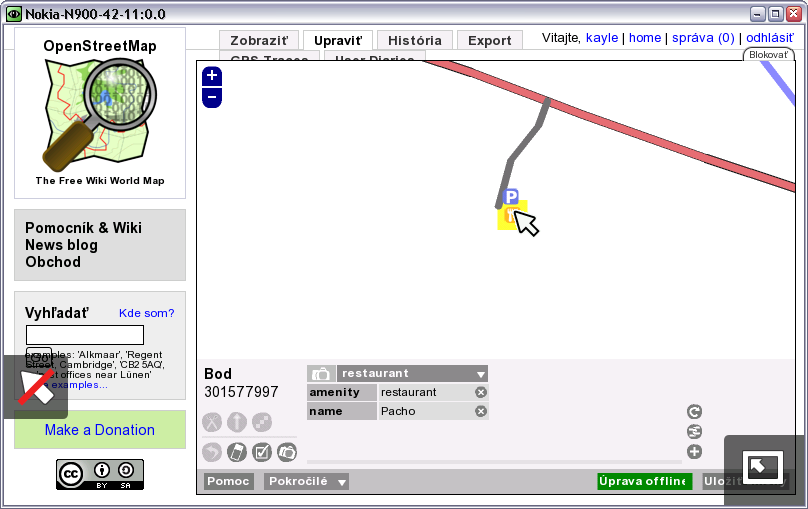Viewport: 808px width, 509px height.
Task: Edit the amenity value field restaurant
Action: [426, 393]
